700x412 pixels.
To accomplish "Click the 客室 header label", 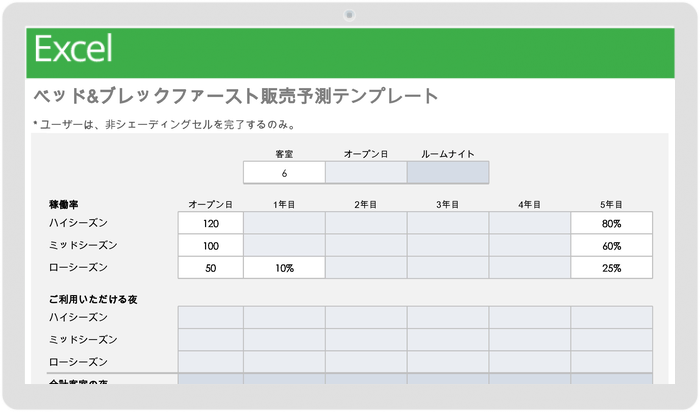I will pyautogui.click(x=284, y=154).
